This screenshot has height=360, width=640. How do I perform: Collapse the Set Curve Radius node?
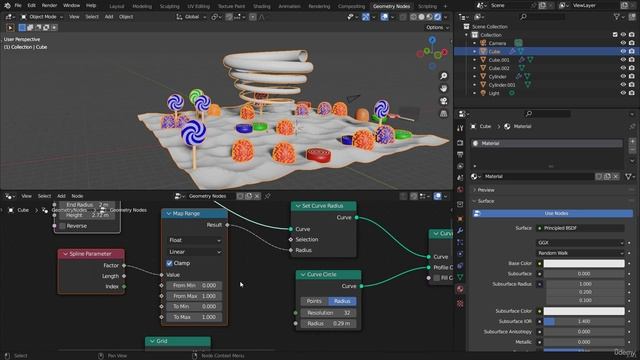point(298,206)
